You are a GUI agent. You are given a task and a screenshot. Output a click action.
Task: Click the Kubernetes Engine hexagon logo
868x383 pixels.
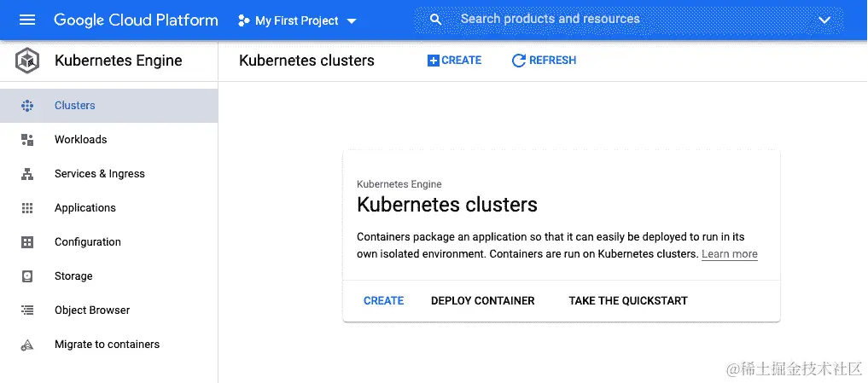(x=27, y=61)
